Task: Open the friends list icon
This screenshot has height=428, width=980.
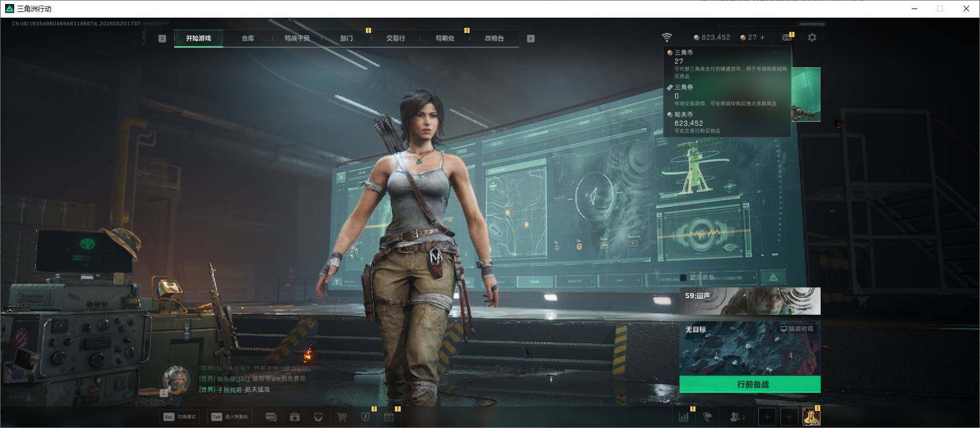Action: (737, 417)
